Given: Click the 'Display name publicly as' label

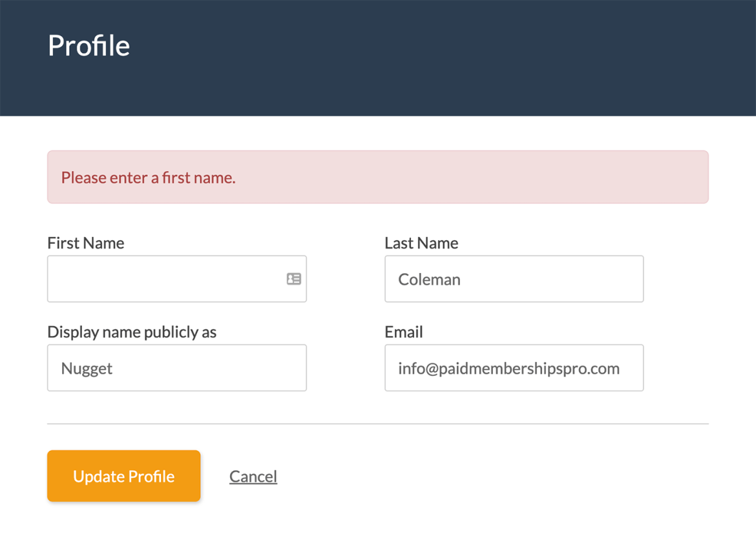Looking at the screenshot, I should coord(132,331).
